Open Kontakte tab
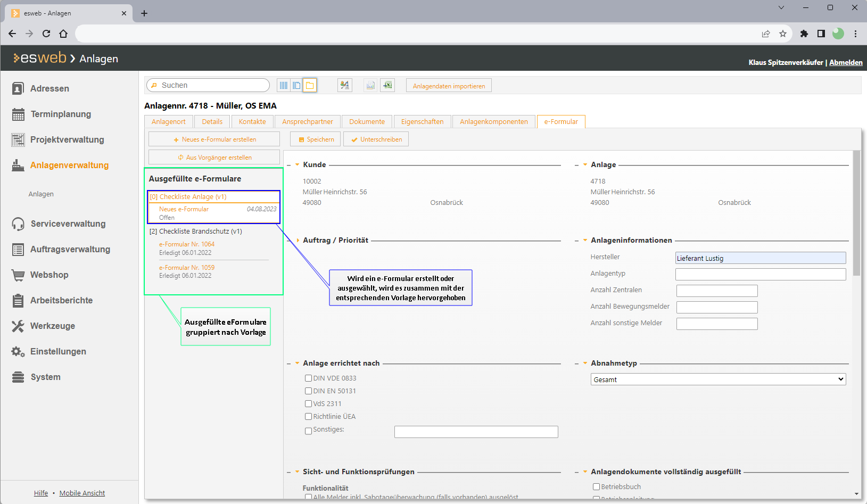867x504 pixels. pyautogui.click(x=252, y=121)
